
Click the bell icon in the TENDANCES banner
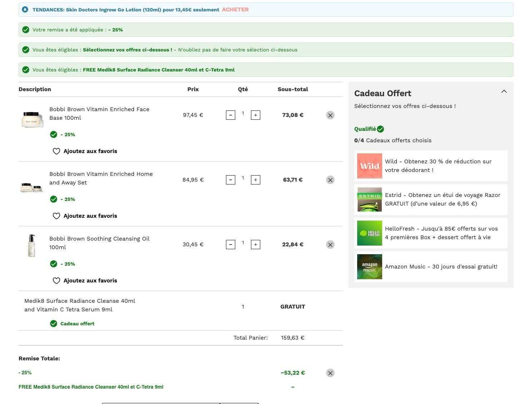pos(25,10)
